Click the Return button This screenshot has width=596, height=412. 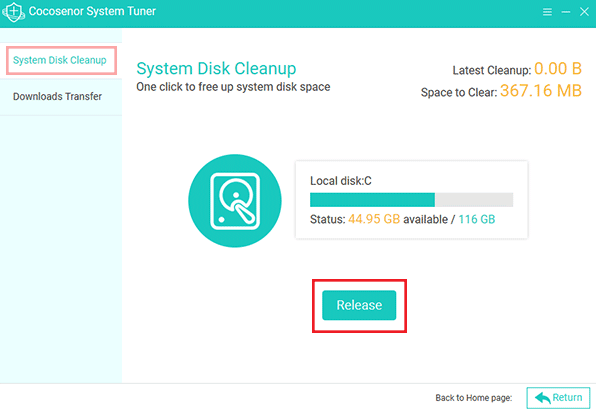558,398
